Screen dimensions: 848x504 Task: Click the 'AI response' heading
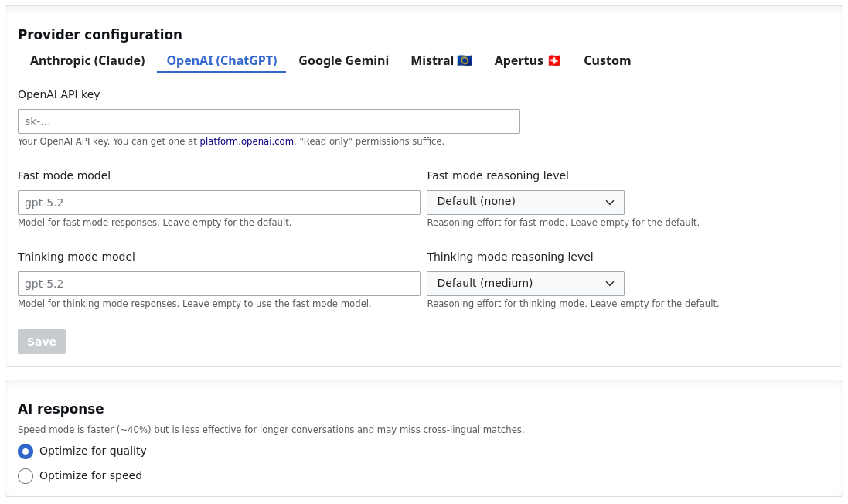pyautogui.click(x=60, y=409)
